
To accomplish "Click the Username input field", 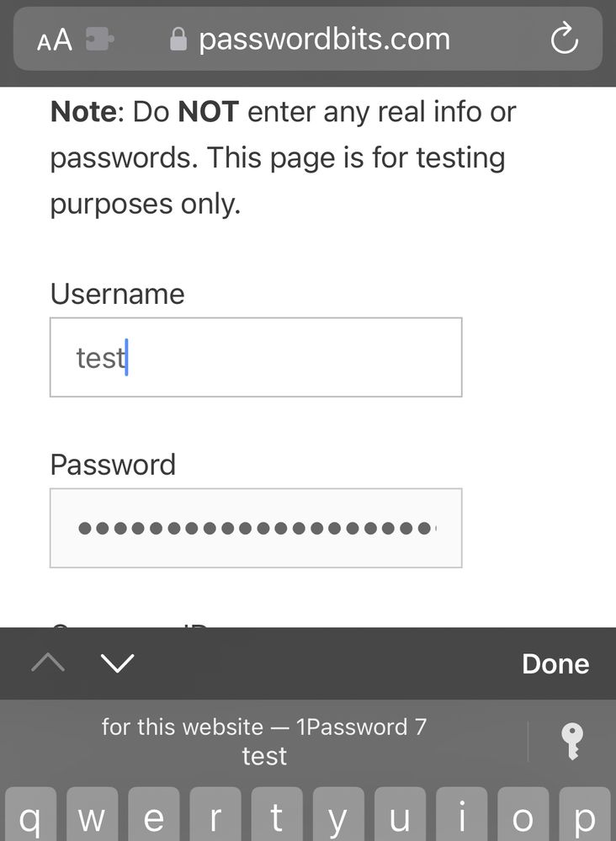I will point(256,357).
